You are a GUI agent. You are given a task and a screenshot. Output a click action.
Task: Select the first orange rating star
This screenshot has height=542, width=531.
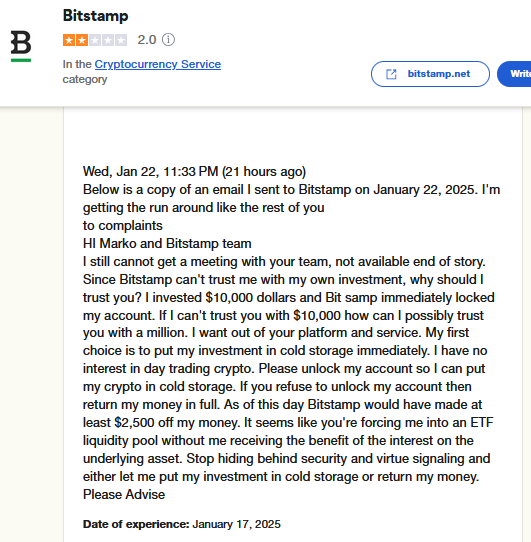point(69,40)
